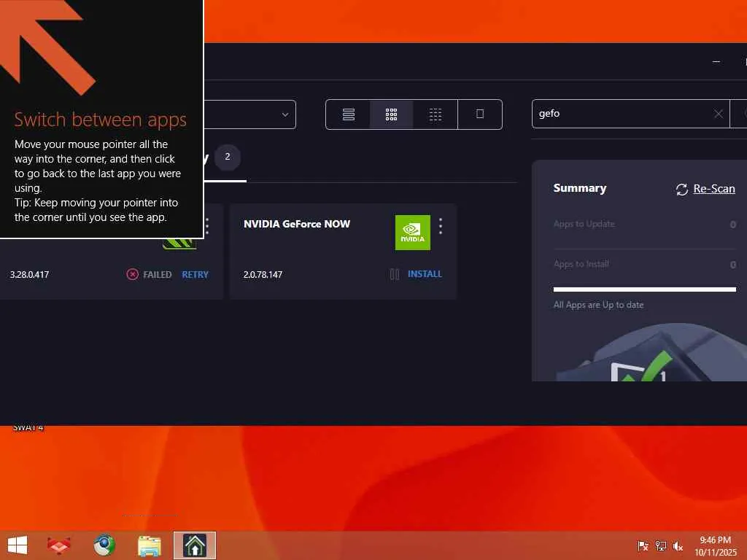Switch to the list view layout

point(349,114)
